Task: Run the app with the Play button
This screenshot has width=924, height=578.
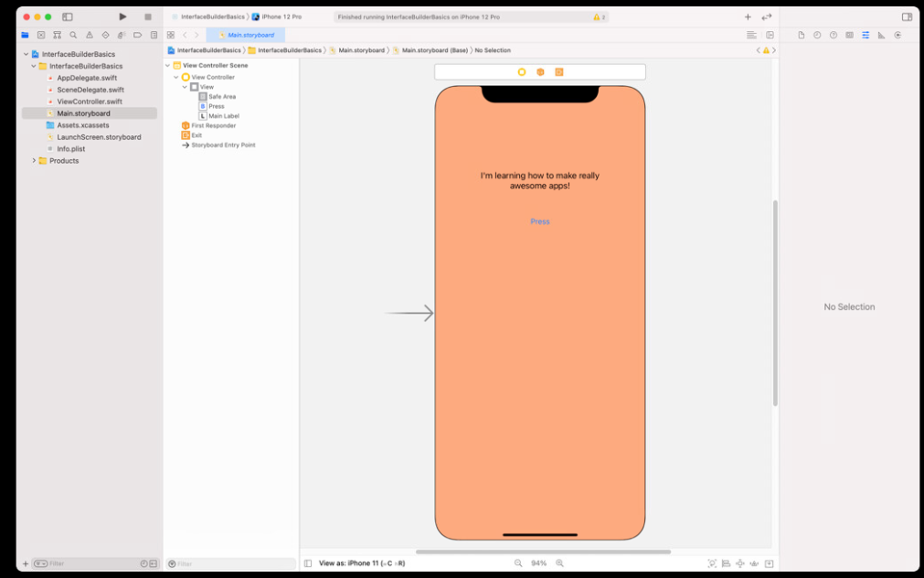Action: [122, 17]
